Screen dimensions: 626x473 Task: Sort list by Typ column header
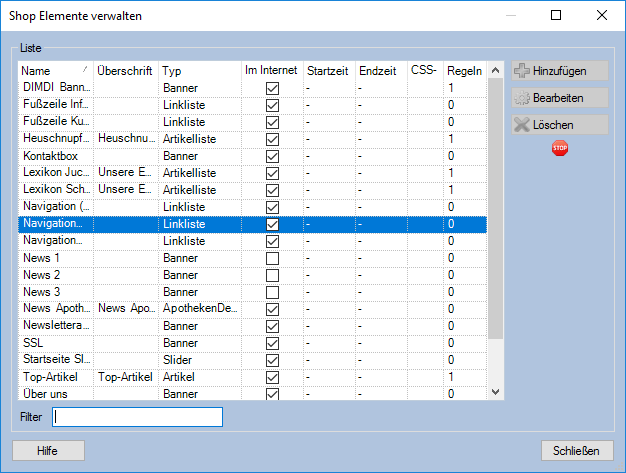pyautogui.click(x=198, y=71)
